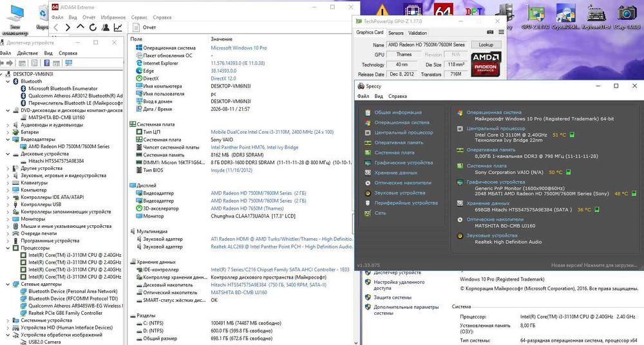Click GPU-Z Name field value
644x345 pixels.
[426, 44]
